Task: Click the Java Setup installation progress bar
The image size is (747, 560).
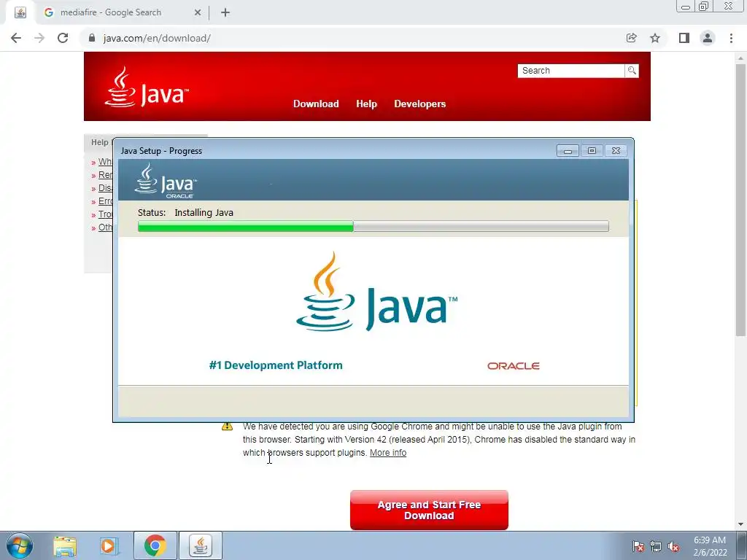Action: (x=373, y=226)
